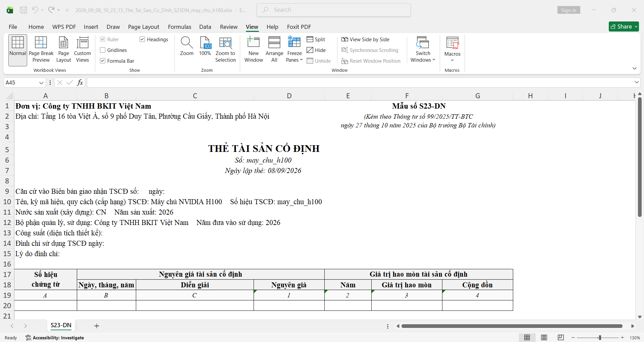This screenshot has height=342, width=644.
Task: Zoom in with the plus button
Action: coord(623,338)
